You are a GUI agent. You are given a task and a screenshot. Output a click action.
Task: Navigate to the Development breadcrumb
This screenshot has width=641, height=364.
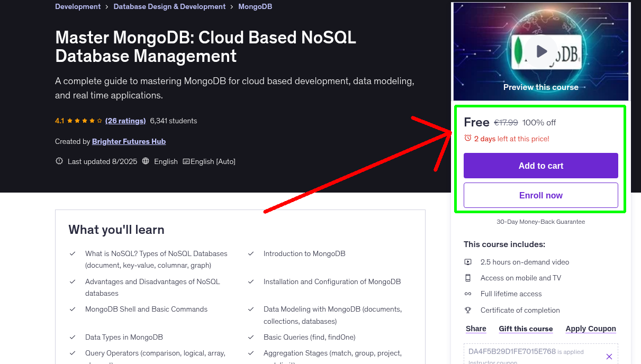click(x=78, y=6)
